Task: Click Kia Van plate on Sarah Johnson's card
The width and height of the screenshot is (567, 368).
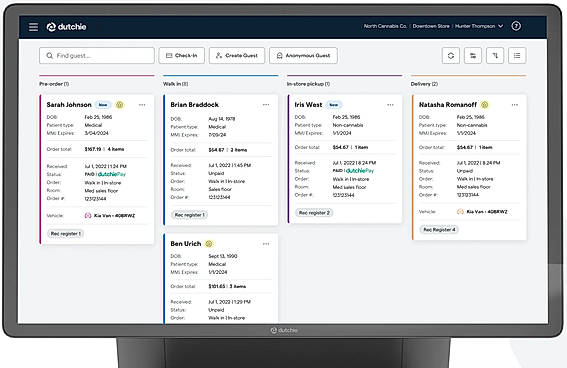Action: click(114, 215)
